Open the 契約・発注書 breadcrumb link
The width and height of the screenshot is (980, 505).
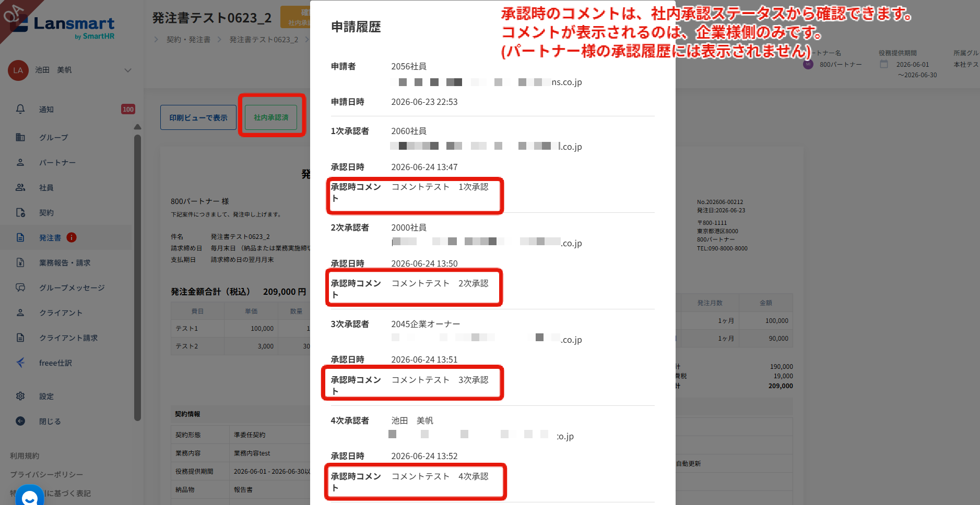188,40
